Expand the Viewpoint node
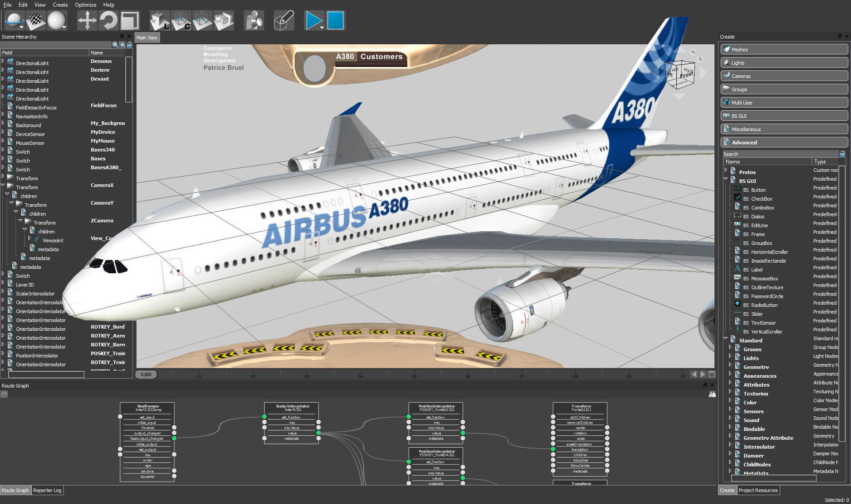This screenshot has height=504, width=851. 30,238
